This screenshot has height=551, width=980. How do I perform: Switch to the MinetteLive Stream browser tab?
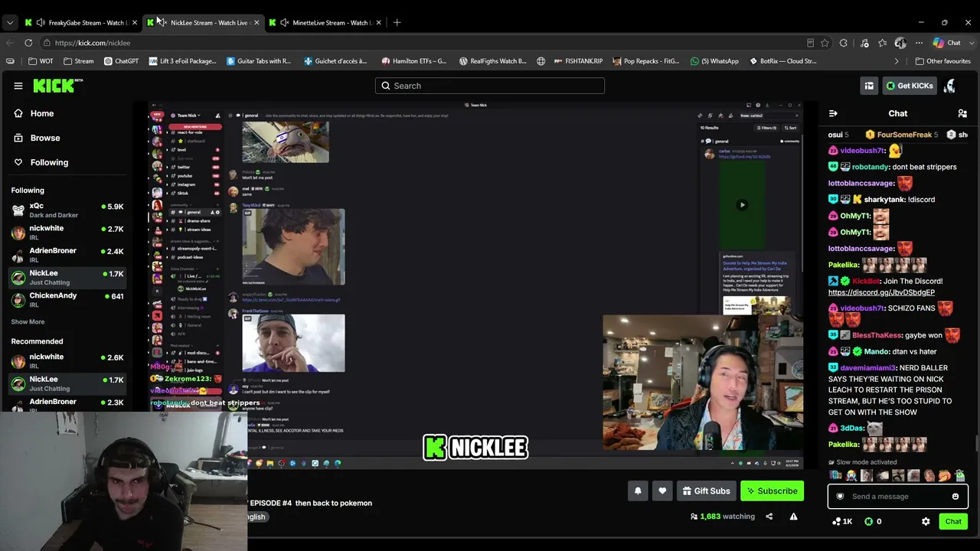pos(325,23)
